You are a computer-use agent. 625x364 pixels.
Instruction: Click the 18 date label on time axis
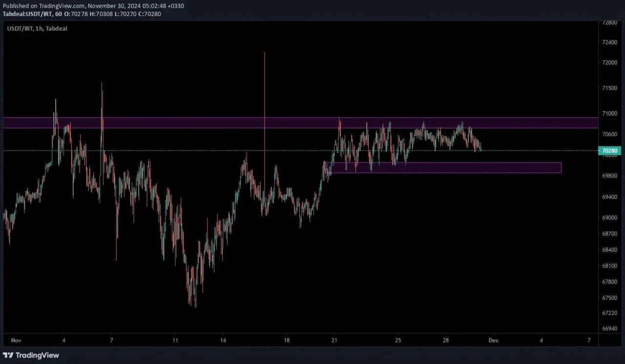point(287,341)
